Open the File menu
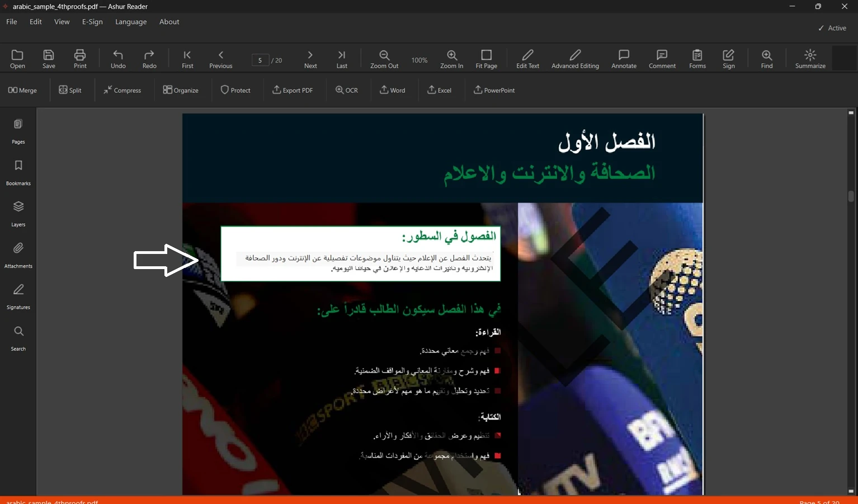Viewport: 858px width, 504px height. point(12,22)
